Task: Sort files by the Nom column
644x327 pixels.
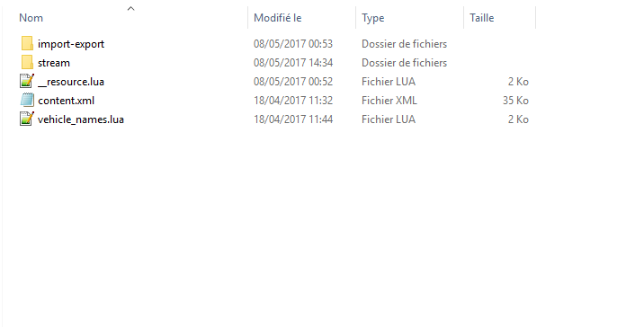Action: click(x=131, y=18)
